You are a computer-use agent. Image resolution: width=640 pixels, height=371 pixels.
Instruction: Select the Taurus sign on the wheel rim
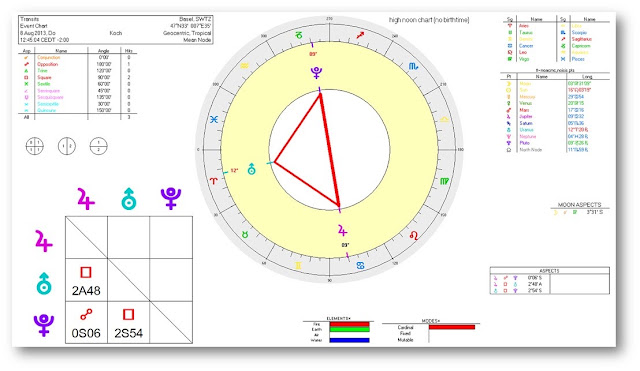point(245,235)
